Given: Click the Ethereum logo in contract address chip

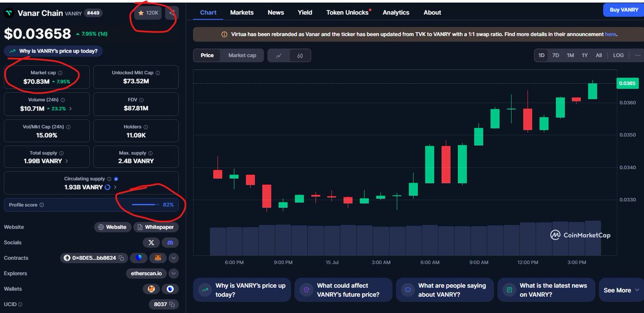Looking at the screenshot, I should coord(67,258).
